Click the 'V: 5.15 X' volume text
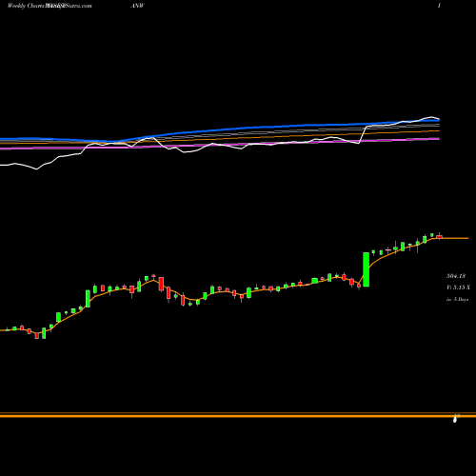 tap(458, 288)
